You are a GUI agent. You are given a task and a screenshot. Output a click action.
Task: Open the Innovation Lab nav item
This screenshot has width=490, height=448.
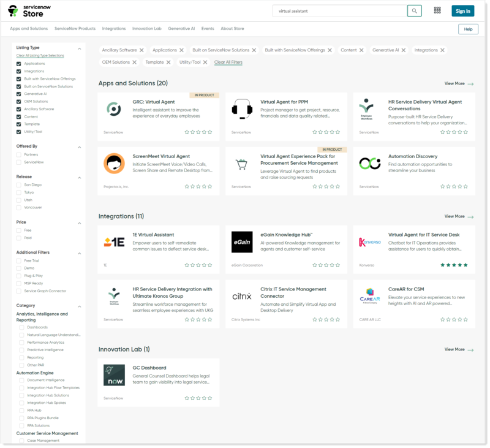coord(147,29)
